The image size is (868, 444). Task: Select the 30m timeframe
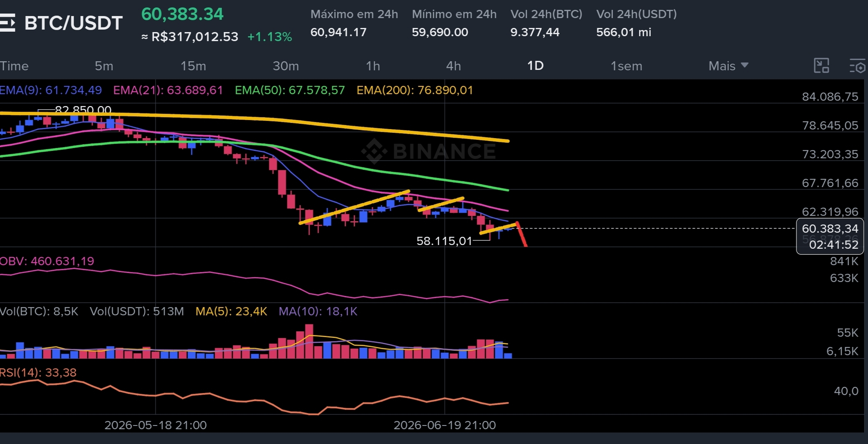286,66
